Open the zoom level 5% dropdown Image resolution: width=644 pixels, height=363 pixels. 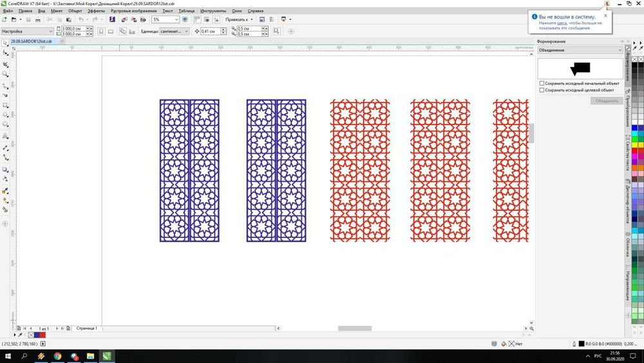[176, 19]
